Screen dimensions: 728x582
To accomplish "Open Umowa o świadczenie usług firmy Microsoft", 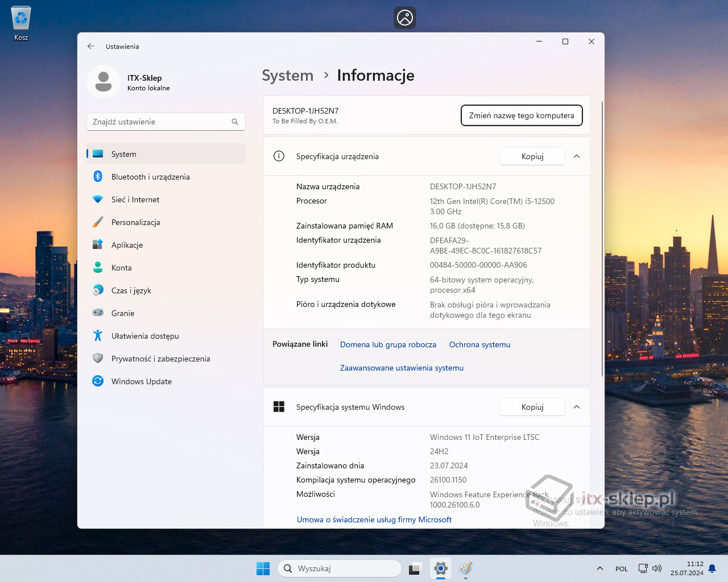I will tap(374, 519).
